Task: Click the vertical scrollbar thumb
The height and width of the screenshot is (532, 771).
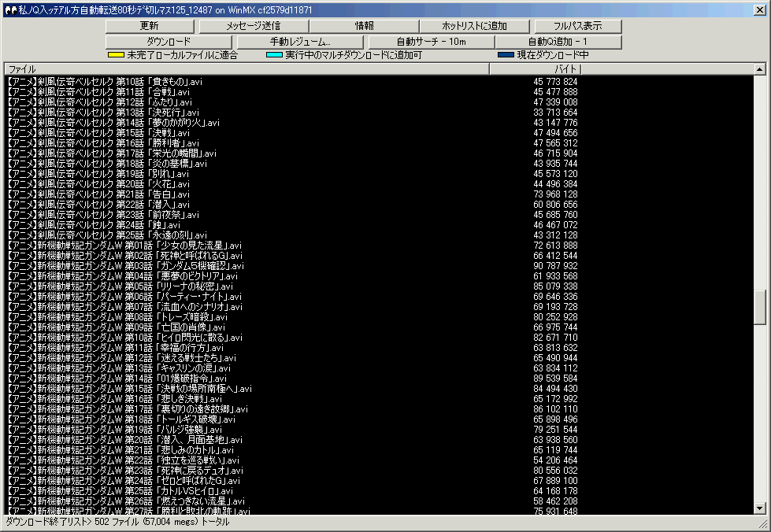Action: coord(760,307)
